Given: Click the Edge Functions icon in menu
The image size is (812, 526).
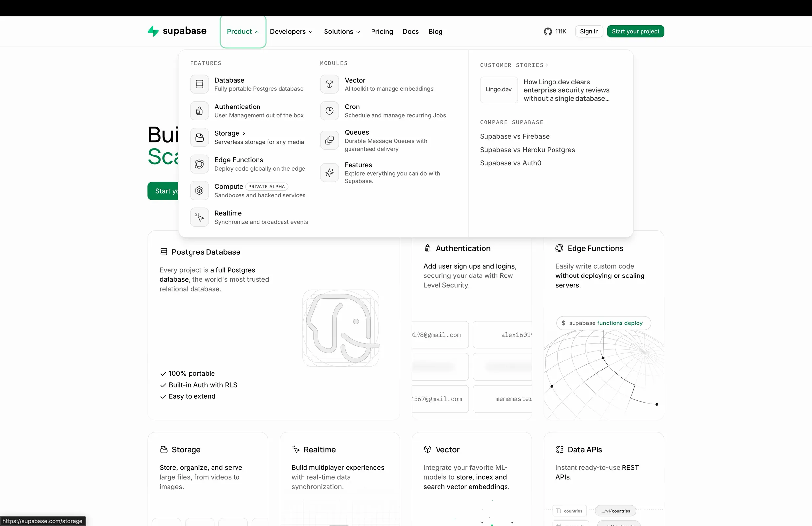Looking at the screenshot, I should coord(199,164).
